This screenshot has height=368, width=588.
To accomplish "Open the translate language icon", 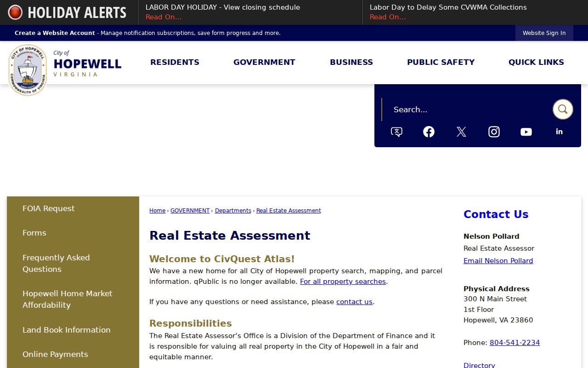I will tap(396, 132).
